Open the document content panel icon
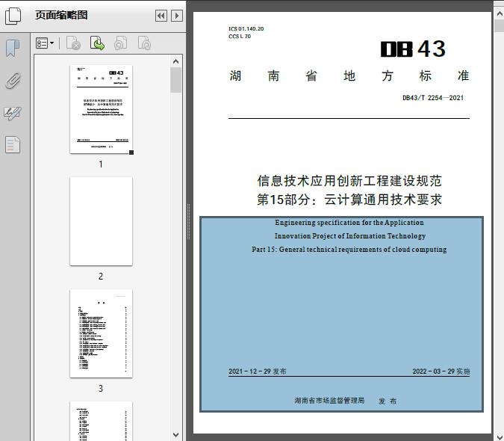The width and height of the screenshot is (504, 441). 13,144
